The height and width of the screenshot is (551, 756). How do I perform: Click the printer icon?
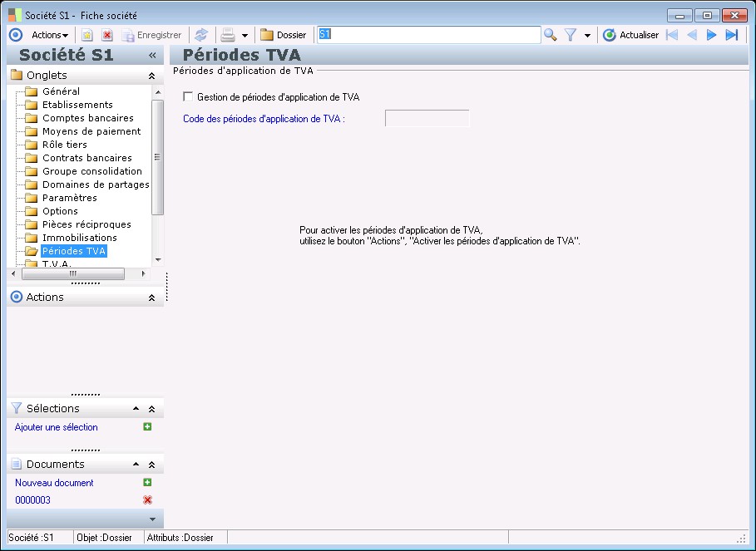point(228,35)
